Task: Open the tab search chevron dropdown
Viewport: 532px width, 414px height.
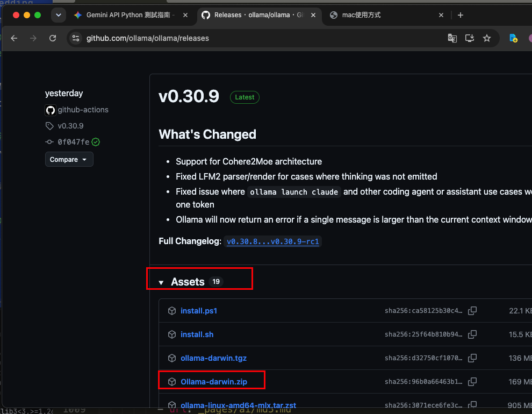Action: click(x=59, y=15)
